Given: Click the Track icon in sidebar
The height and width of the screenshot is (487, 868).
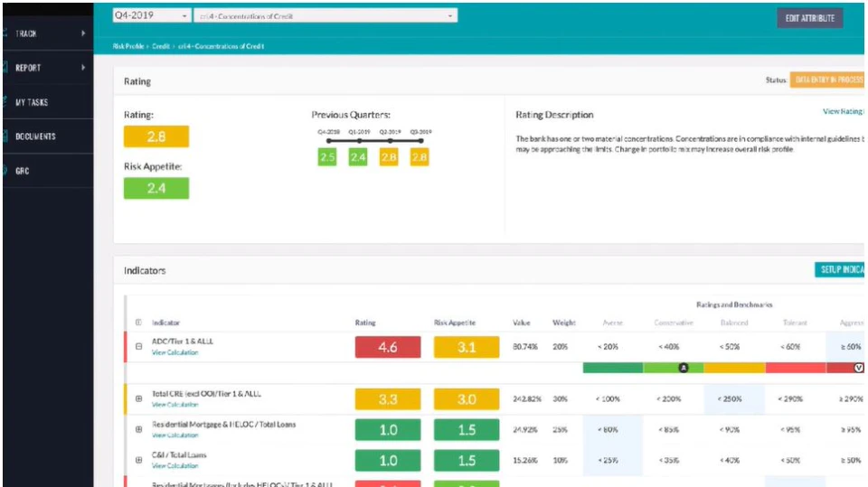Looking at the screenshot, I should (x=5, y=33).
